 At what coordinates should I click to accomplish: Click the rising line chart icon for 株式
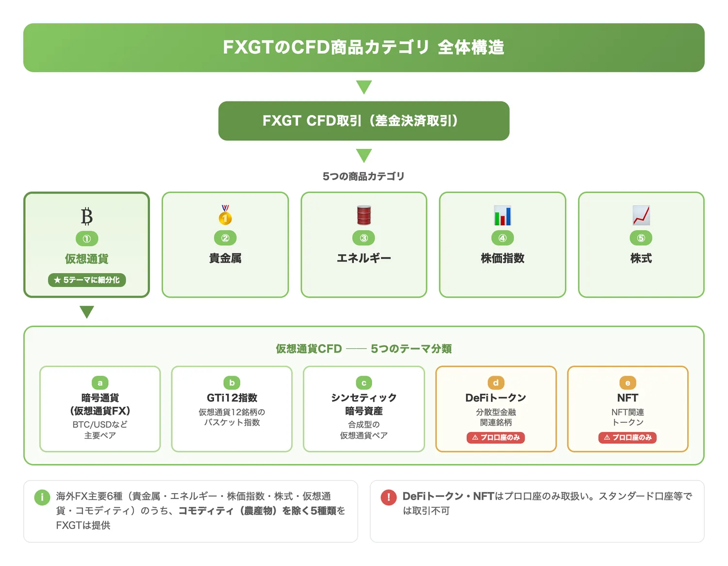click(641, 215)
